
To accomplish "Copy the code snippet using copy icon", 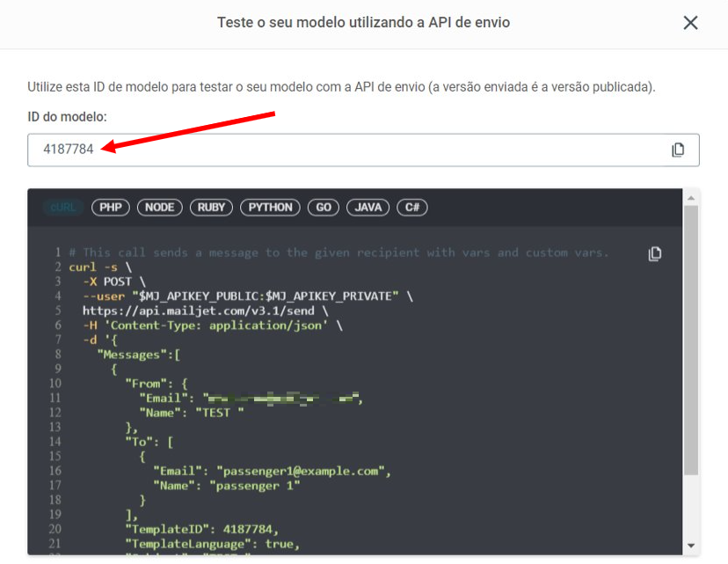I will tap(655, 253).
